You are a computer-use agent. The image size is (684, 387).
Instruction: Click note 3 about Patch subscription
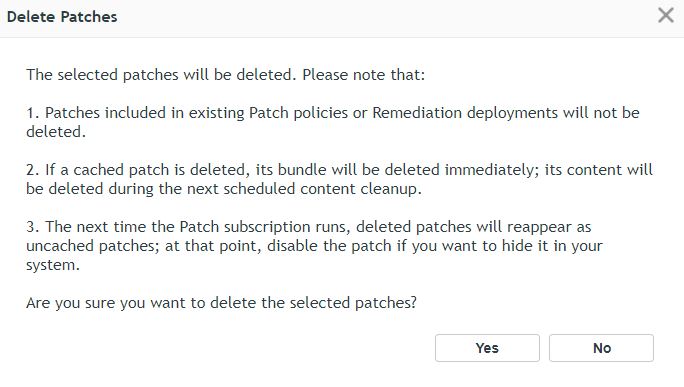pyautogui.click(x=314, y=246)
